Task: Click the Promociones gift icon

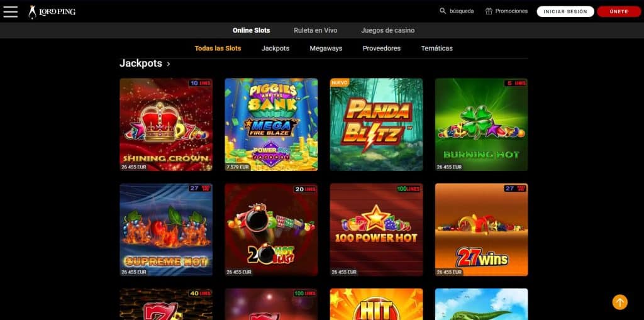Action: coord(489,11)
